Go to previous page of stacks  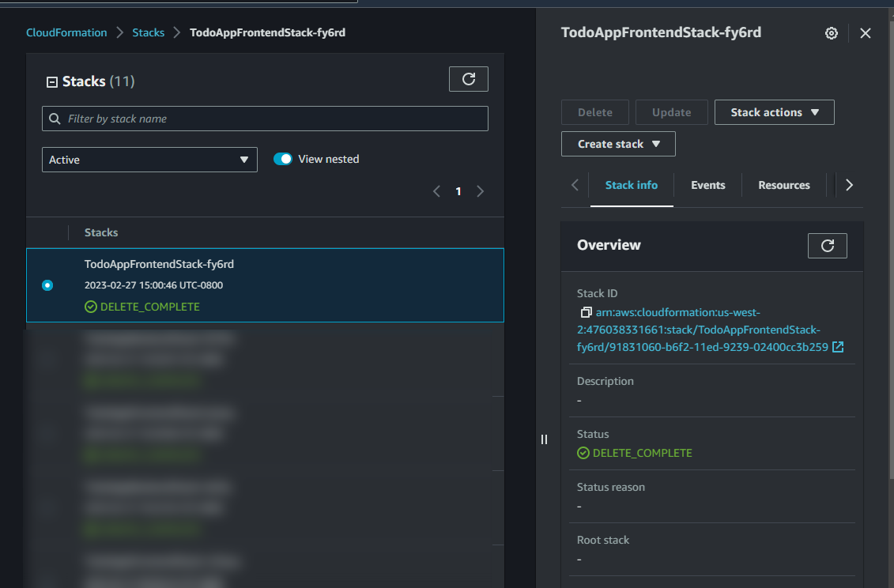[437, 191]
